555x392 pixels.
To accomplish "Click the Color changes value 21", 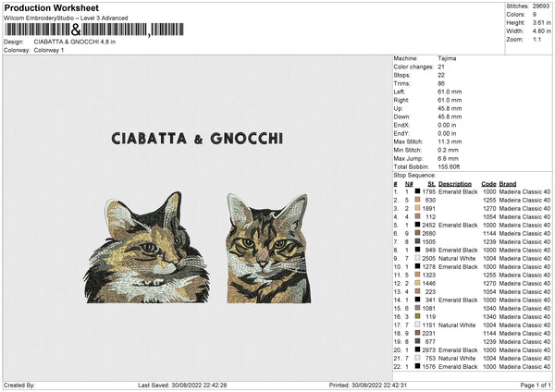I will coord(441,67).
